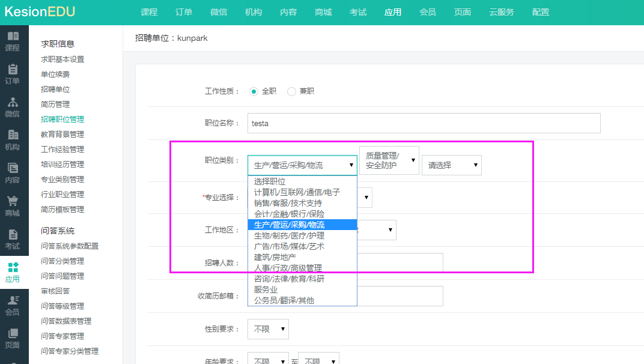This screenshot has width=644, height=364.
Task: Choose the 兼职 work type option
Action: [292, 91]
